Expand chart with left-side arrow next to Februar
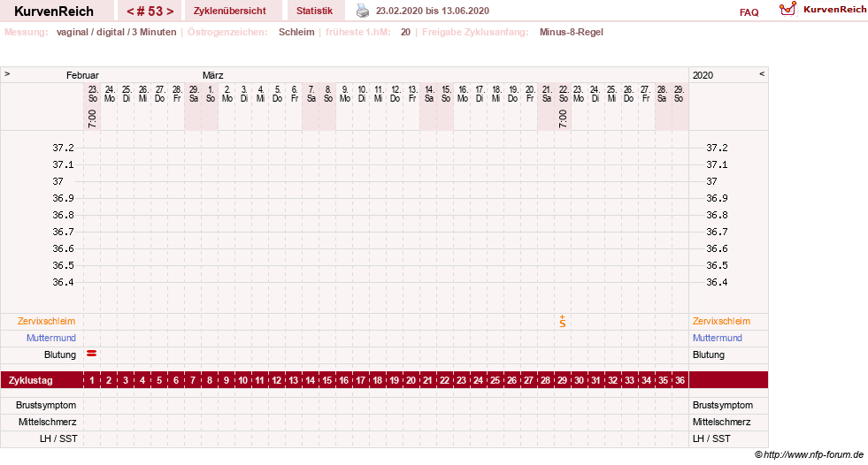 coord(7,73)
